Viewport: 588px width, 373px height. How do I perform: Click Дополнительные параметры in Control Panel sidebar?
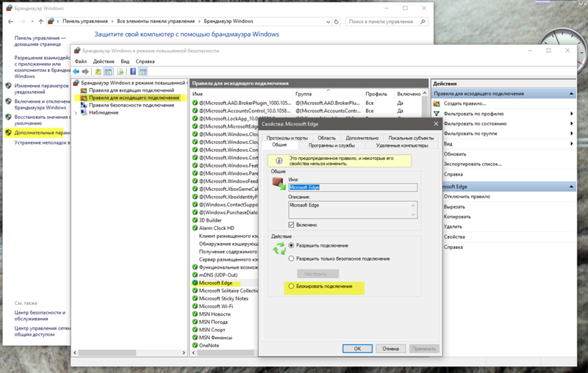tap(42, 133)
